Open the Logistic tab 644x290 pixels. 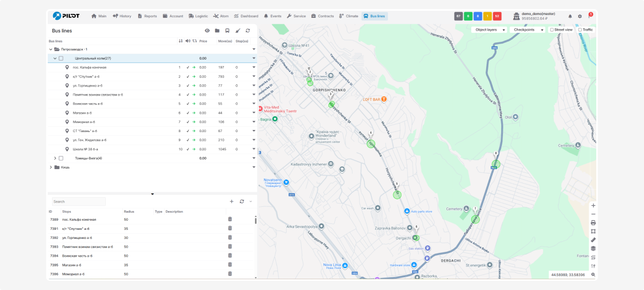pos(198,16)
